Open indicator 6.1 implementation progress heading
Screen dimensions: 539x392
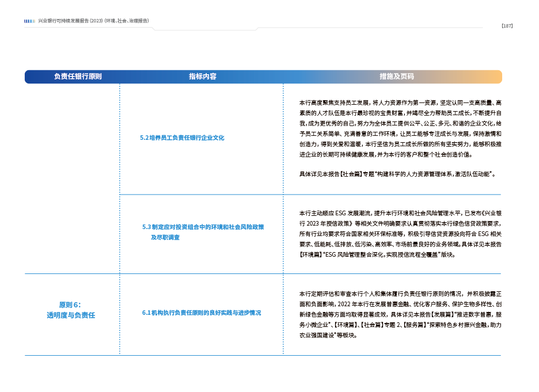202,313
